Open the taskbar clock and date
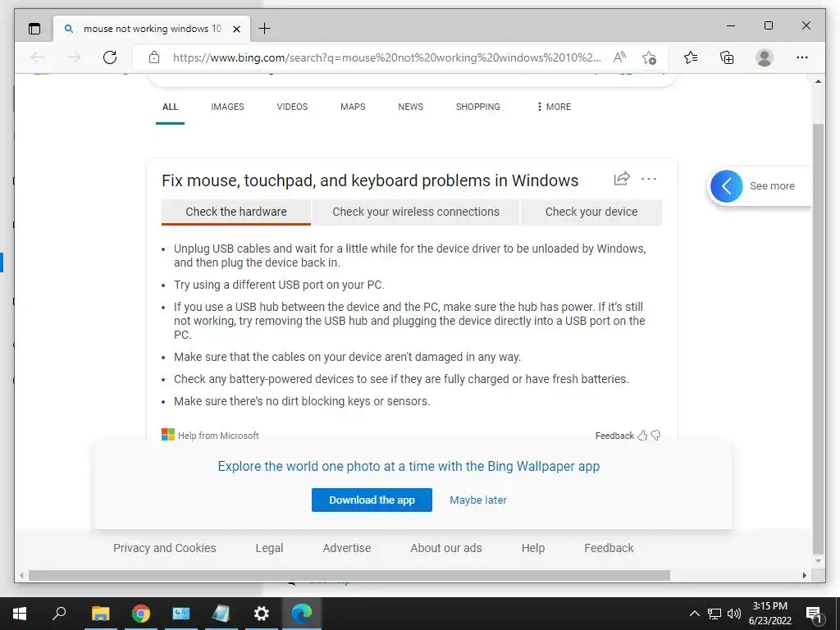 769,614
